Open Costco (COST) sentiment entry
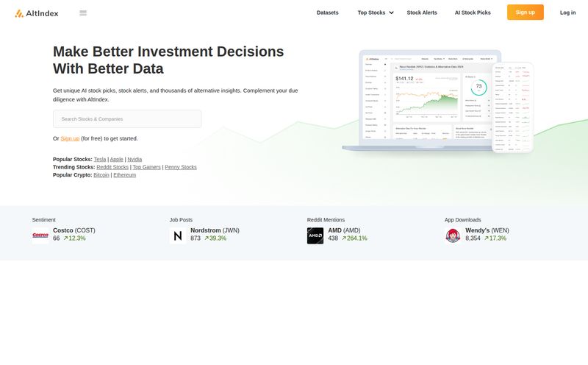 tap(74, 230)
